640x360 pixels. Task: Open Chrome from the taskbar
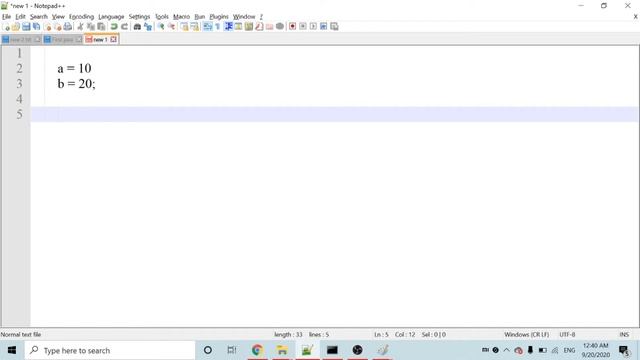257,350
